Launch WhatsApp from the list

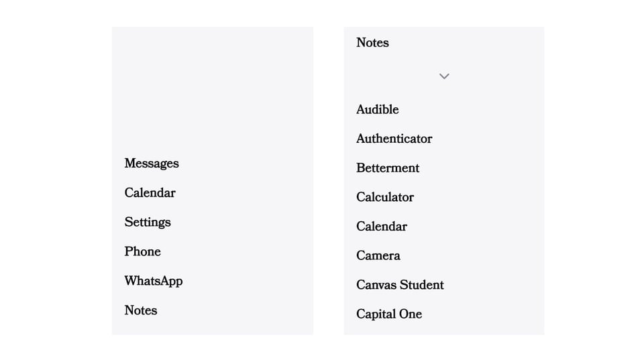tap(153, 281)
